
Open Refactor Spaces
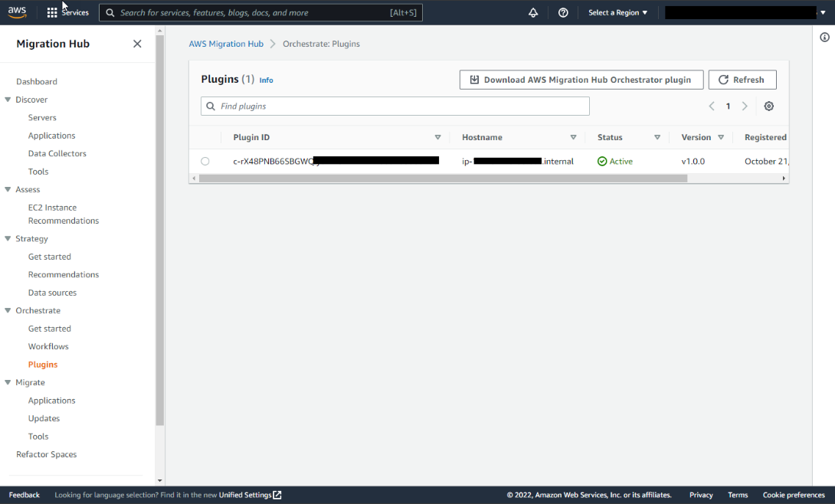point(46,454)
